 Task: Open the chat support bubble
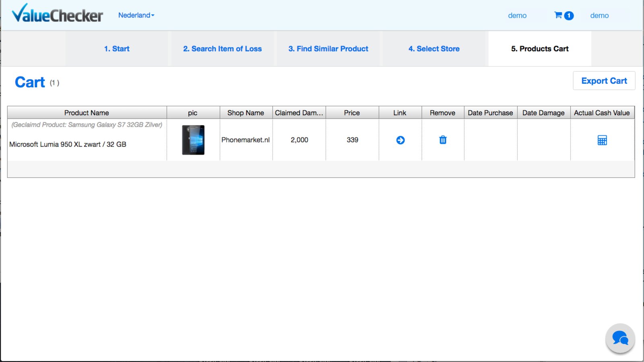pos(620,338)
